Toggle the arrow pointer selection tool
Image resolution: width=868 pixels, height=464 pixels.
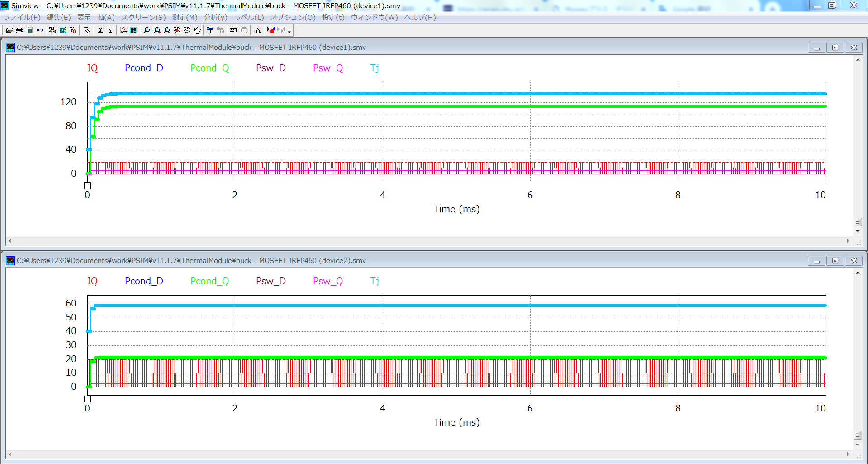tap(87, 30)
